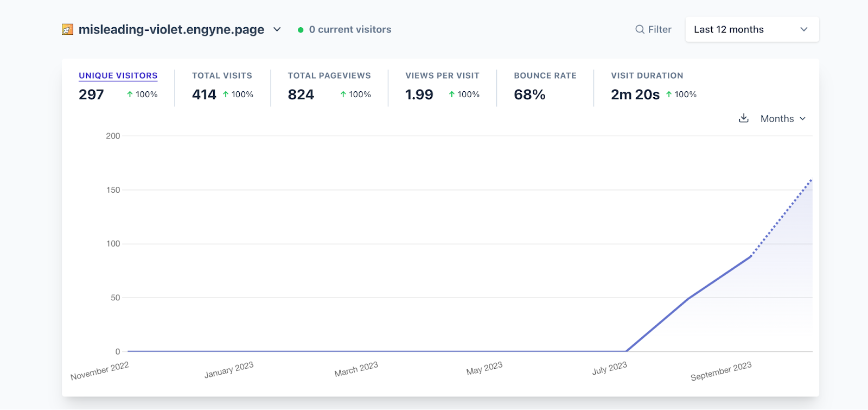Viewport: 868px width, 410px height.
Task: Click the 0 current visitors link
Action: (x=350, y=29)
